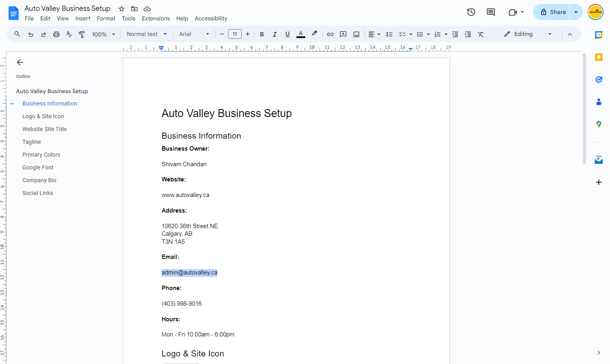Jump to Google Font in outline
610x364 pixels.
click(x=38, y=167)
